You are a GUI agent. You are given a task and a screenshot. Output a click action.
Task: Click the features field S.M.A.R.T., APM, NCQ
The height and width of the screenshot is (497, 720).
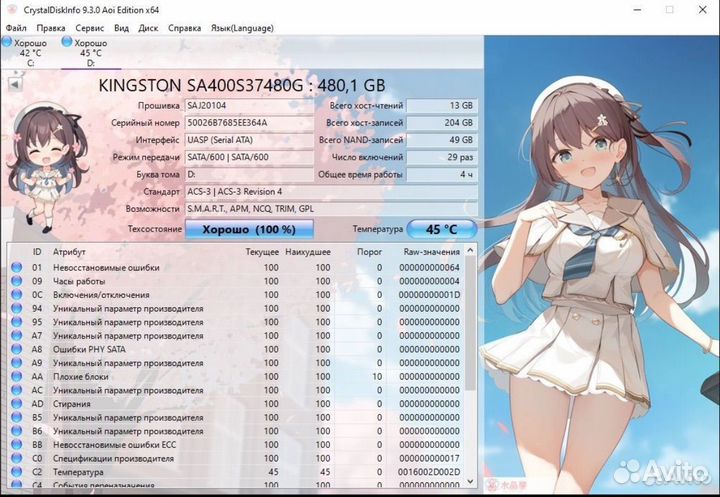pos(331,209)
